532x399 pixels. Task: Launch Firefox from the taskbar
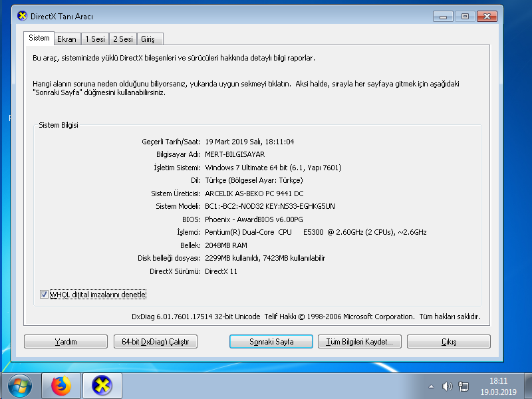(x=61, y=386)
